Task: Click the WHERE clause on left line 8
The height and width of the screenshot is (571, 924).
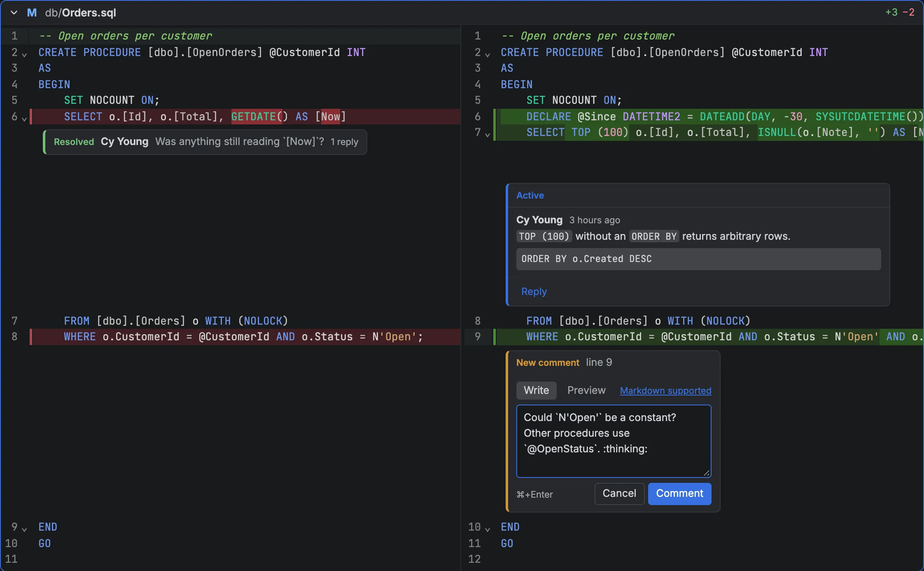Action: tap(243, 337)
